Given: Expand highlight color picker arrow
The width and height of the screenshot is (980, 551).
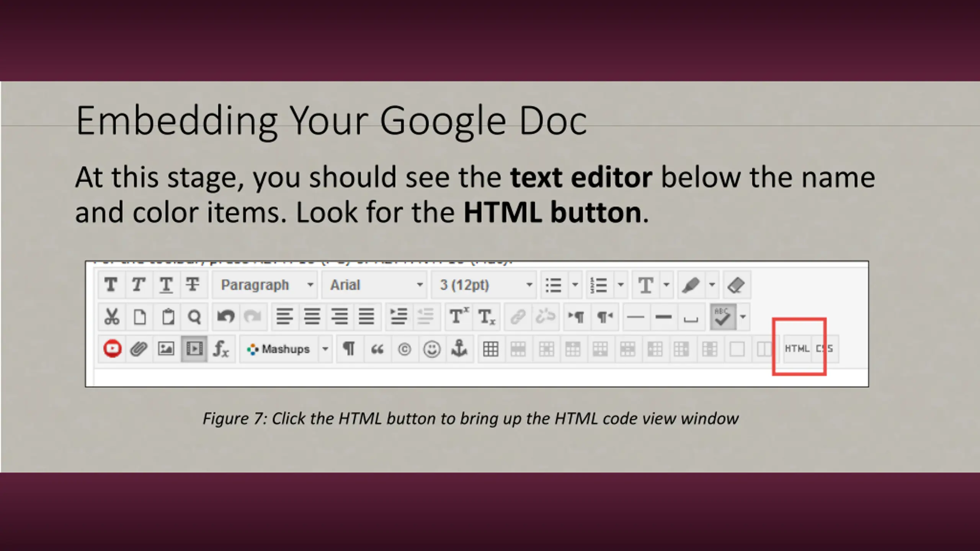Looking at the screenshot, I should coord(712,285).
